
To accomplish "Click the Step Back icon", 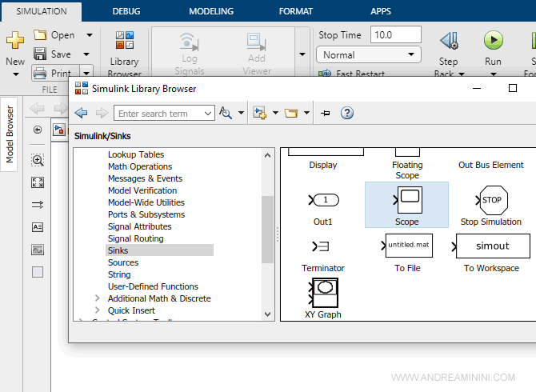I will click(449, 41).
